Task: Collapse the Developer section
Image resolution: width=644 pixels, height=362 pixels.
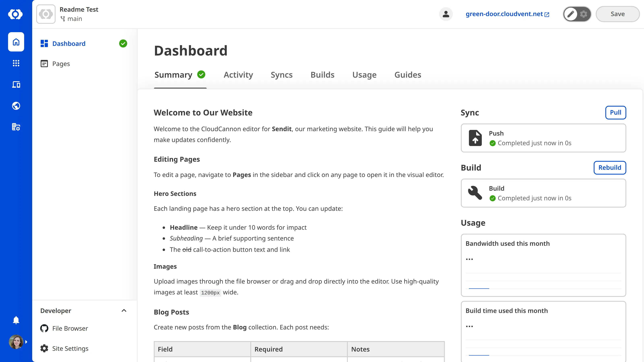Action: click(124, 311)
